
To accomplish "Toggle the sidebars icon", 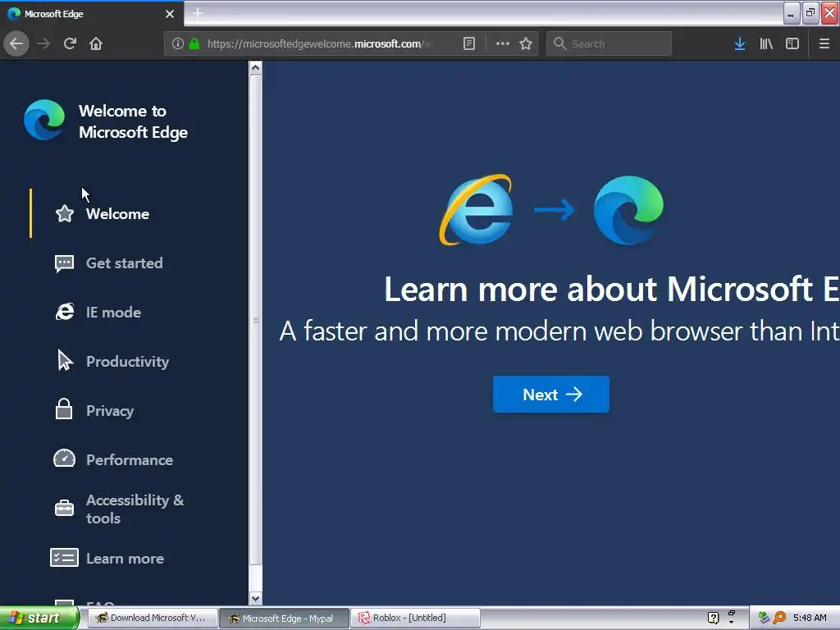I will click(x=792, y=43).
